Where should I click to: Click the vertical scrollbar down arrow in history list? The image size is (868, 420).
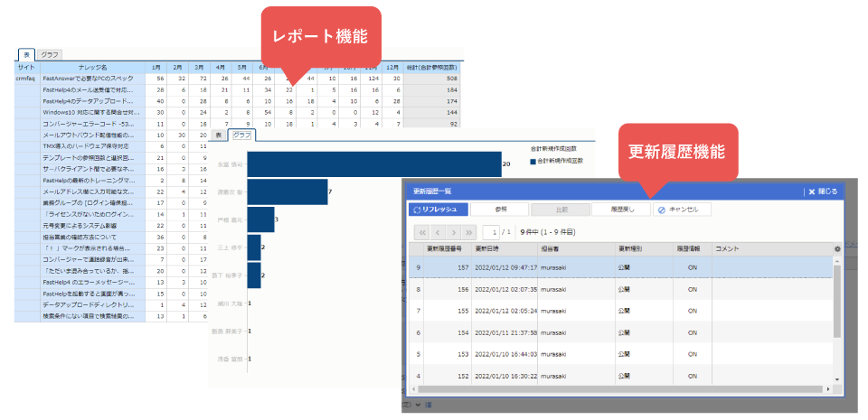837,379
